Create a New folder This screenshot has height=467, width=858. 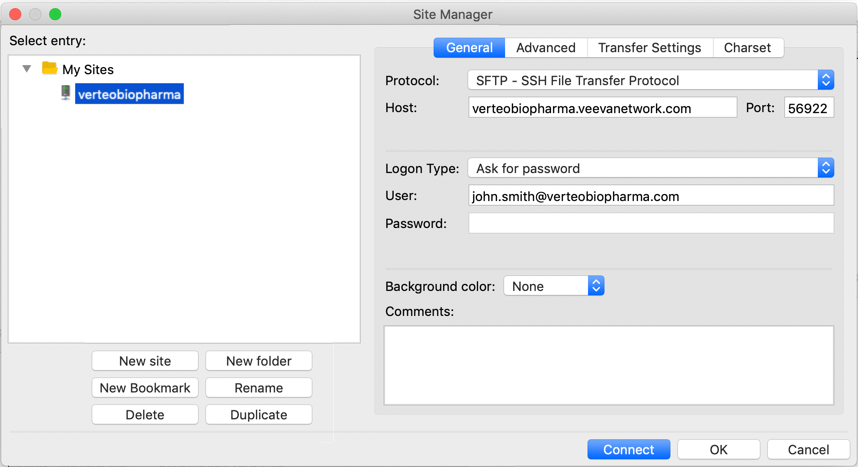(x=258, y=361)
